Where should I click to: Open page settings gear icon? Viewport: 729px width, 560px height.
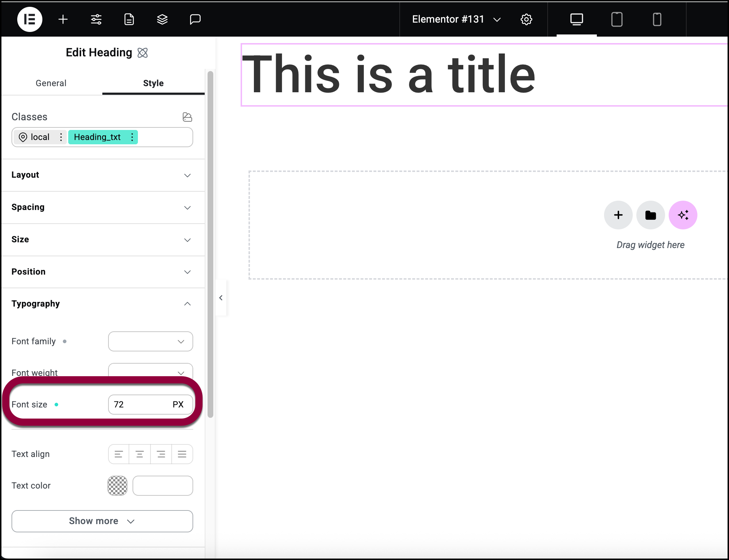(526, 19)
